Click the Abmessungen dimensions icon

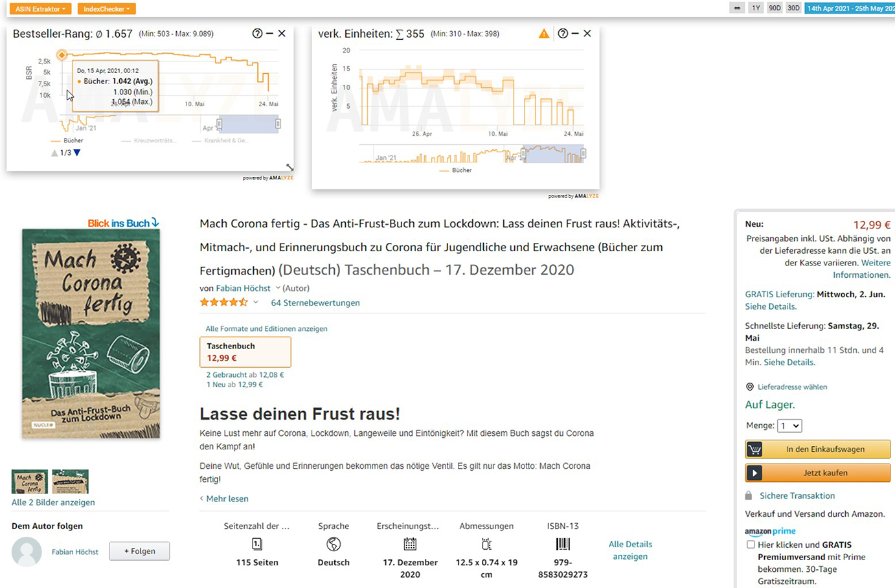(x=486, y=544)
